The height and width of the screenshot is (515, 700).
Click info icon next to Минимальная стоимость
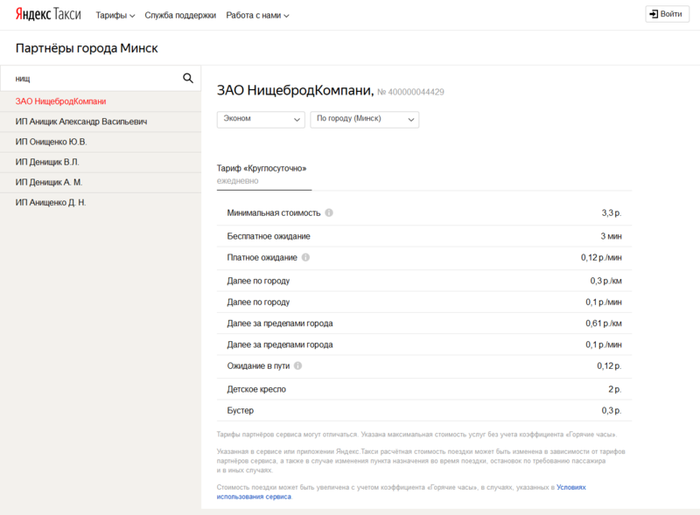click(329, 213)
